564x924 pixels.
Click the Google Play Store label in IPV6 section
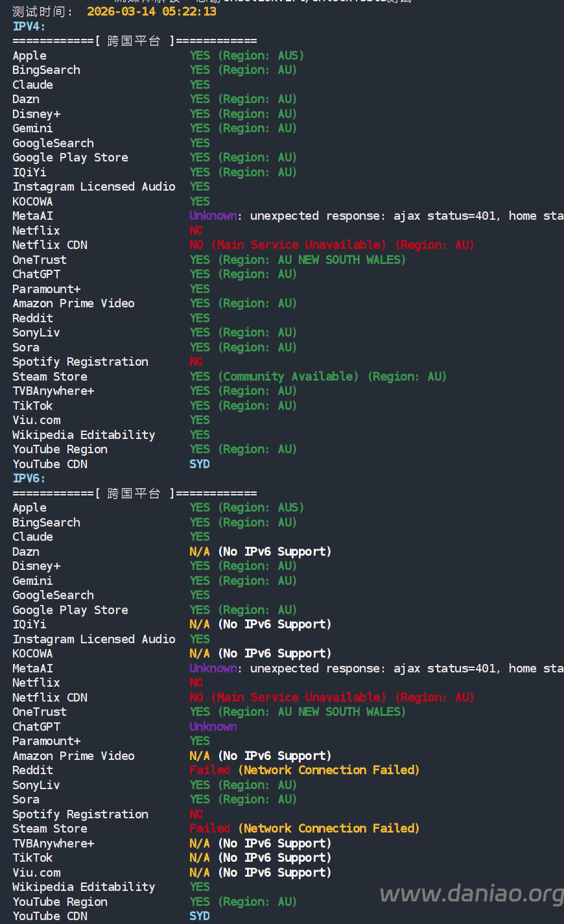click(70, 610)
